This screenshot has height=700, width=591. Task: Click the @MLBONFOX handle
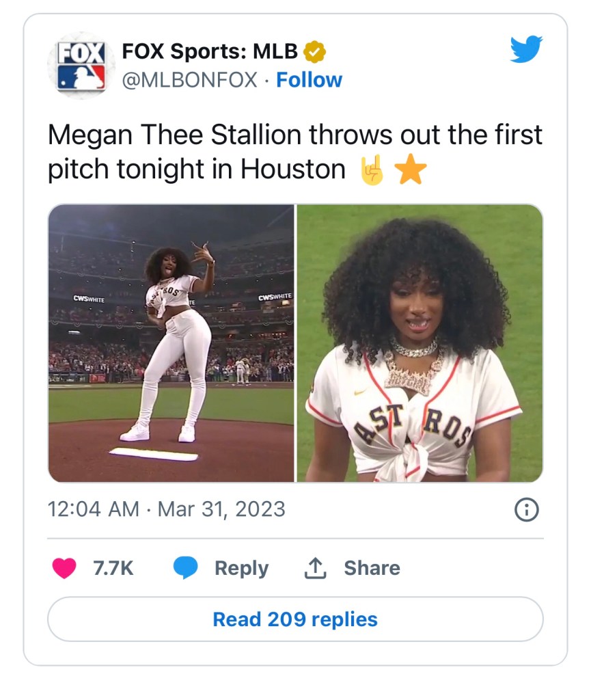(x=189, y=80)
